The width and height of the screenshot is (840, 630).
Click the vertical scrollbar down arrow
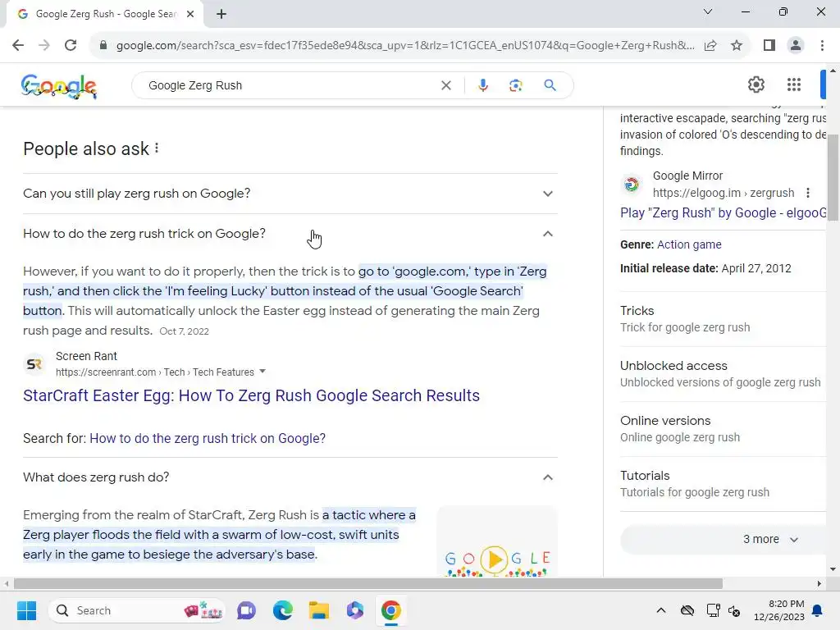833,569
